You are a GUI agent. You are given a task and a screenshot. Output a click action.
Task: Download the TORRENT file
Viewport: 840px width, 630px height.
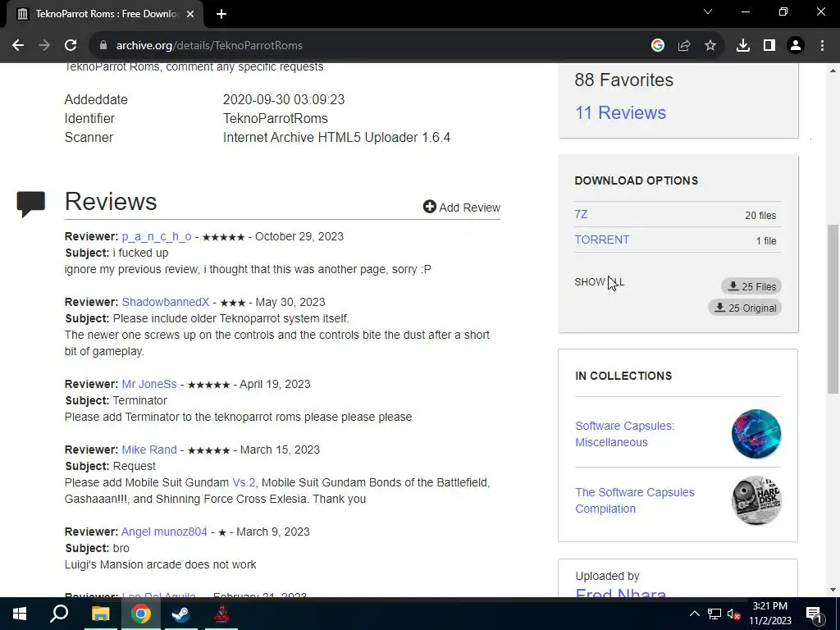[602, 240]
